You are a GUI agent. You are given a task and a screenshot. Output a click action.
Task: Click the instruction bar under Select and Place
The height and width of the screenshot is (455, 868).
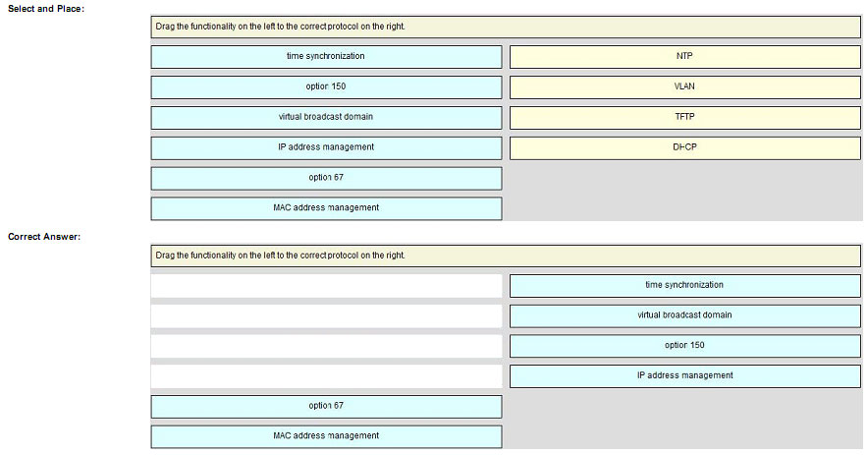pos(505,27)
